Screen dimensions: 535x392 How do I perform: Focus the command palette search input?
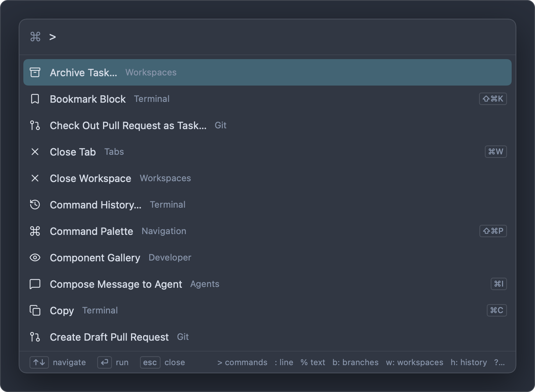coord(267,37)
